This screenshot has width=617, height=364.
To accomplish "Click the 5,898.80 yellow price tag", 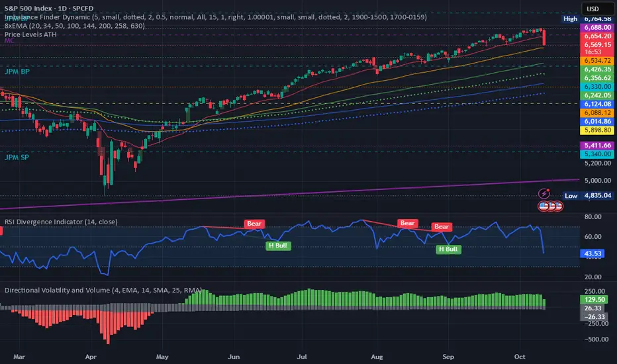I will click(x=597, y=130).
